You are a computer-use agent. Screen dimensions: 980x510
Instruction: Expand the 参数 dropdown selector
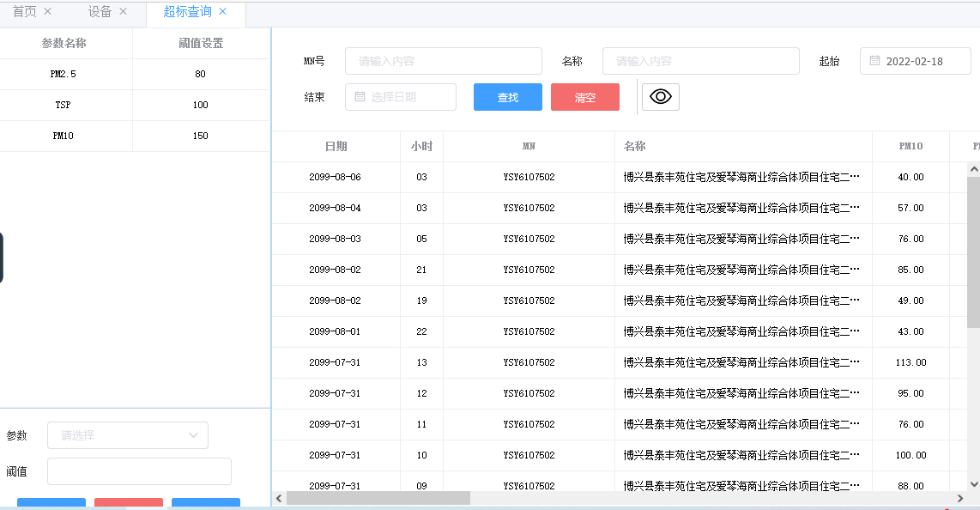pos(128,435)
